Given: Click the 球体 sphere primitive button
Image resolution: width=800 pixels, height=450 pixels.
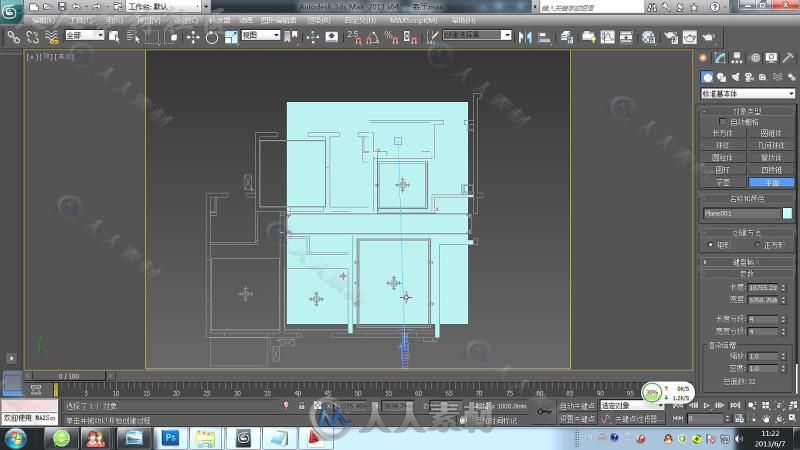Looking at the screenshot, I should coord(722,145).
